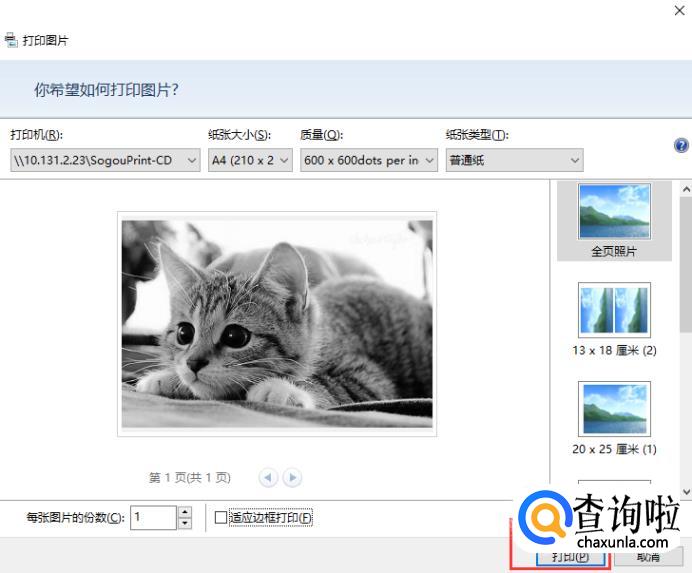The width and height of the screenshot is (692, 573).
Task: Click the 打印(P) print button
Action: click(x=570, y=557)
